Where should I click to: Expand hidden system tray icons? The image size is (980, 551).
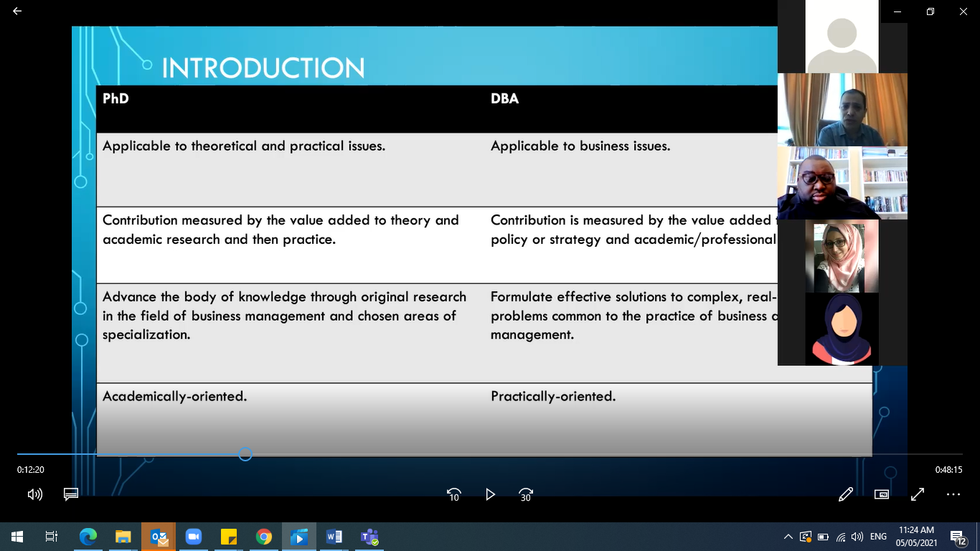[788, 537]
